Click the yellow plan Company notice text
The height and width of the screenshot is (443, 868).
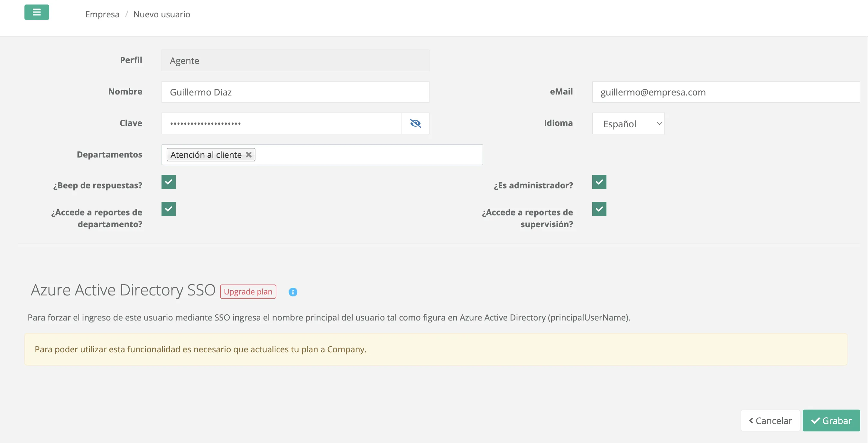pyautogui.click(x=200, y=349)
